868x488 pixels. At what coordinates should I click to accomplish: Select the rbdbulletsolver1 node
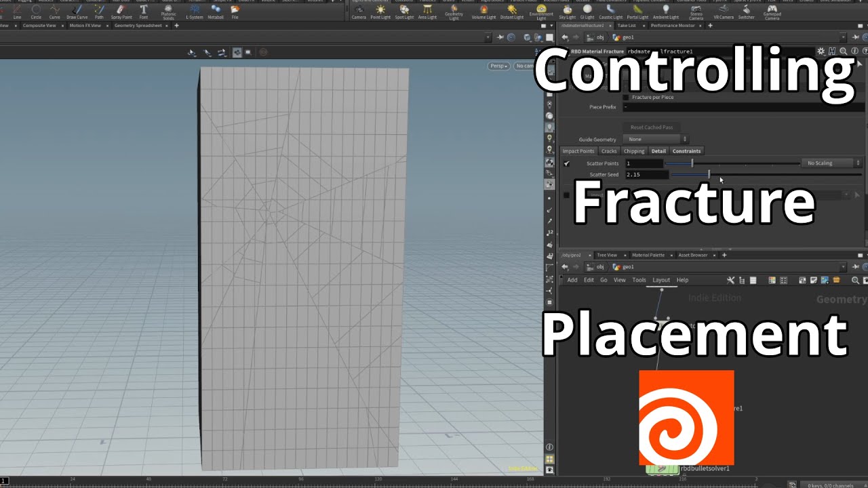(661, 468)
